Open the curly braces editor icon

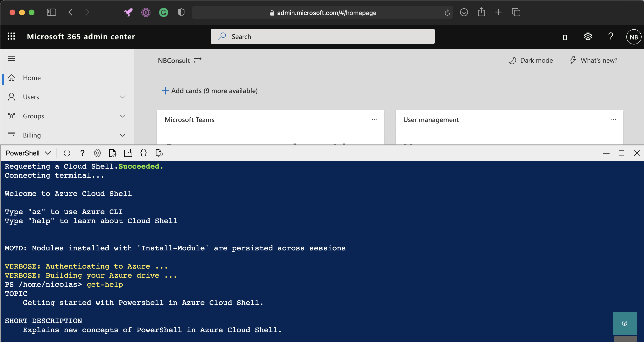pos(144,153)
